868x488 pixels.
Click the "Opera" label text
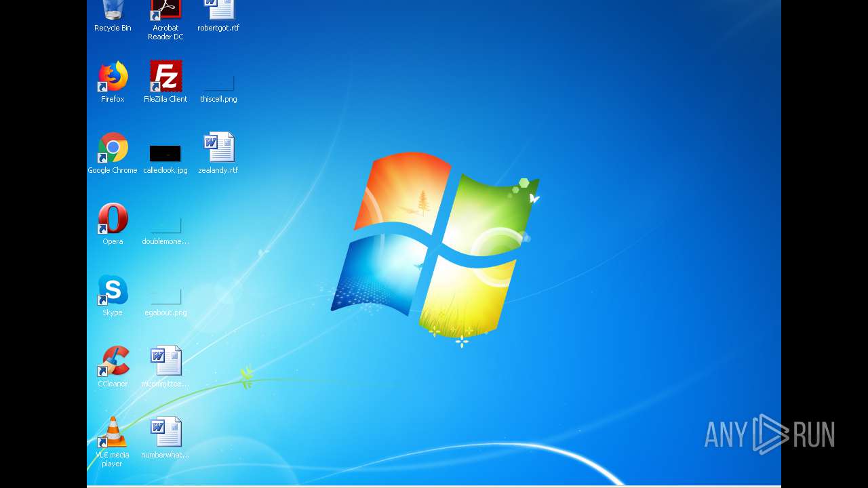(x=113, y=241)
